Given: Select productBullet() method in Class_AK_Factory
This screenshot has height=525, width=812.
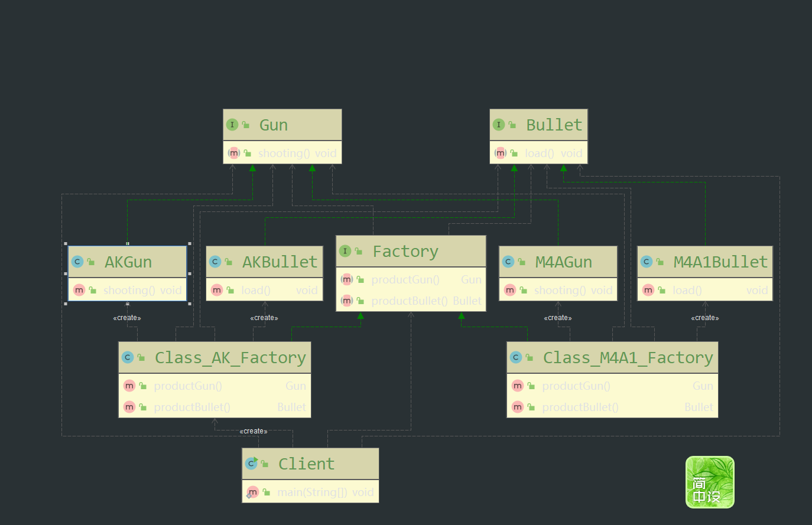Looking at the screenshot, I should coord(192,407).
